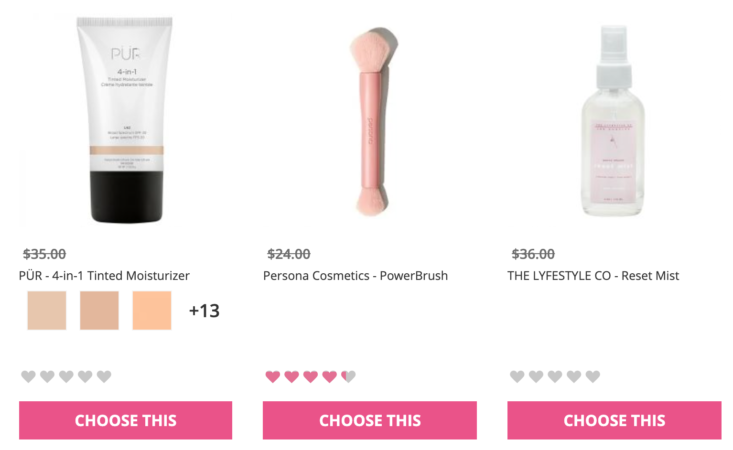Open the pink PowerBrush image

pyautogui.click(x=373, y=121)
